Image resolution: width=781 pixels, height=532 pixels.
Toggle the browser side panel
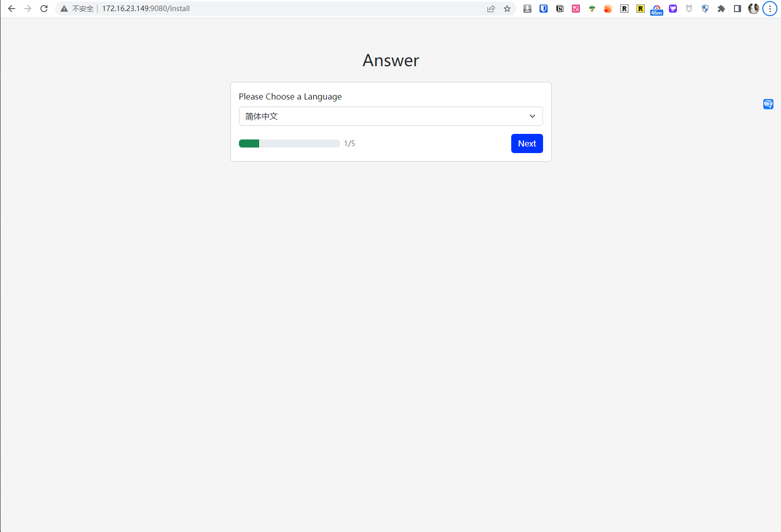(738, 9)
